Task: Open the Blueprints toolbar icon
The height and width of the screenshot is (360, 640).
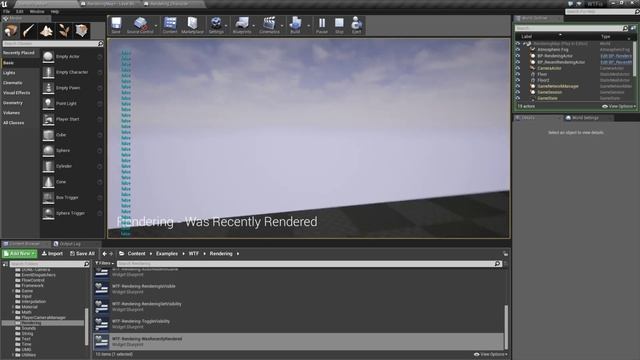Action: click(242, 25)
